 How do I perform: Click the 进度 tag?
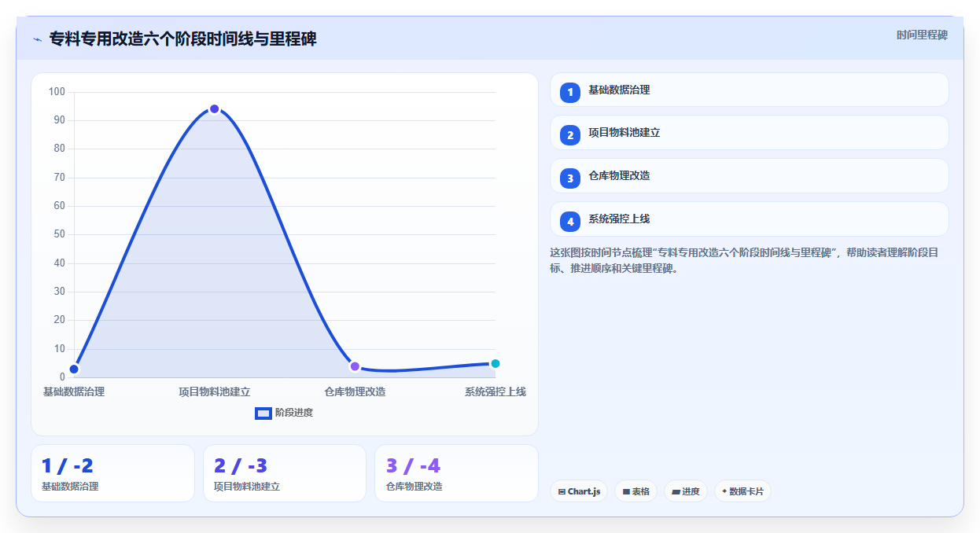click(x=686, y=491)
